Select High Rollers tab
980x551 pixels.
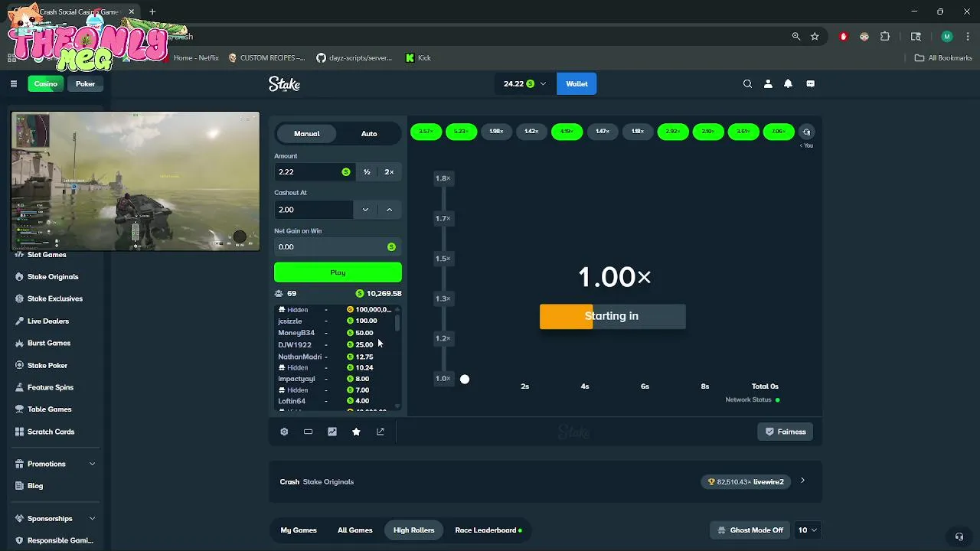[413, 530]
